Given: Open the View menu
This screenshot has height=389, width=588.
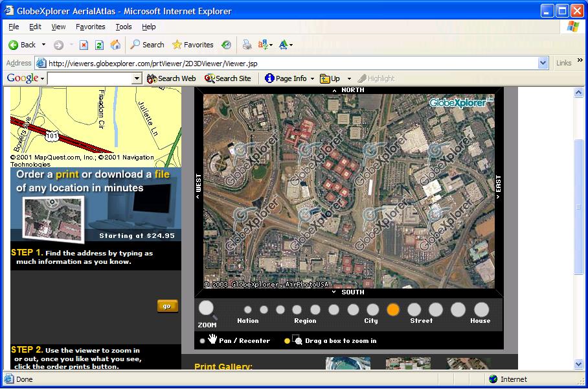Looking at the screenshot, I should tap(58, 27).
